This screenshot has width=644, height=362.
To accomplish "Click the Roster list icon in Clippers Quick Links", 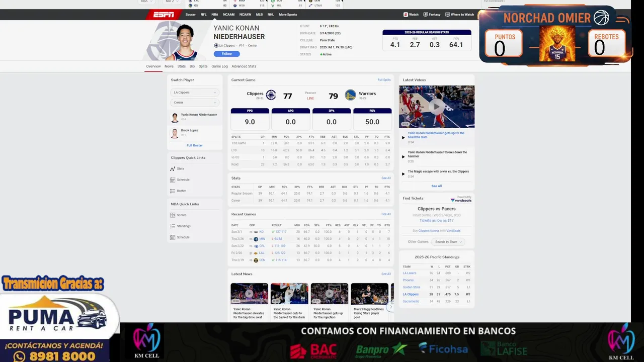I will pos(173,191).
